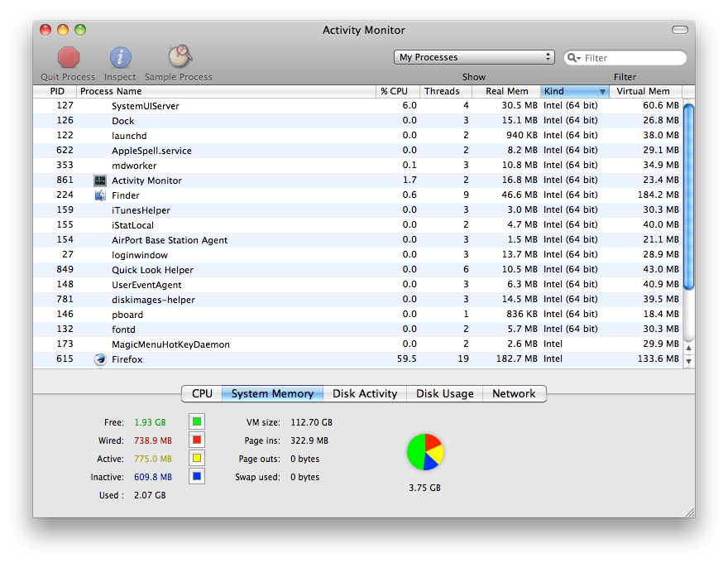Click the Activity Monitor process icon

click(x=100, y=180)
